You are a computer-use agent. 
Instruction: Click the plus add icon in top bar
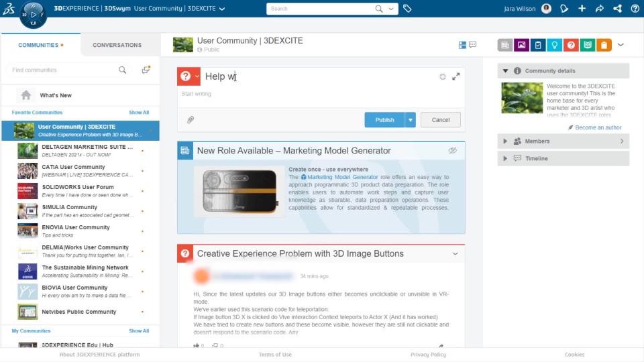click(582, 9)
